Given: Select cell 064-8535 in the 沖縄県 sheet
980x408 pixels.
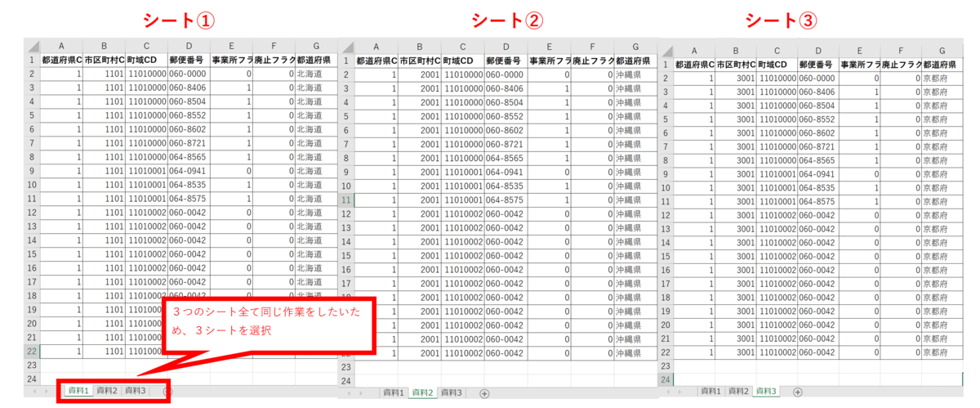Looking at the screenshot, I should click(x=506, y=185).
